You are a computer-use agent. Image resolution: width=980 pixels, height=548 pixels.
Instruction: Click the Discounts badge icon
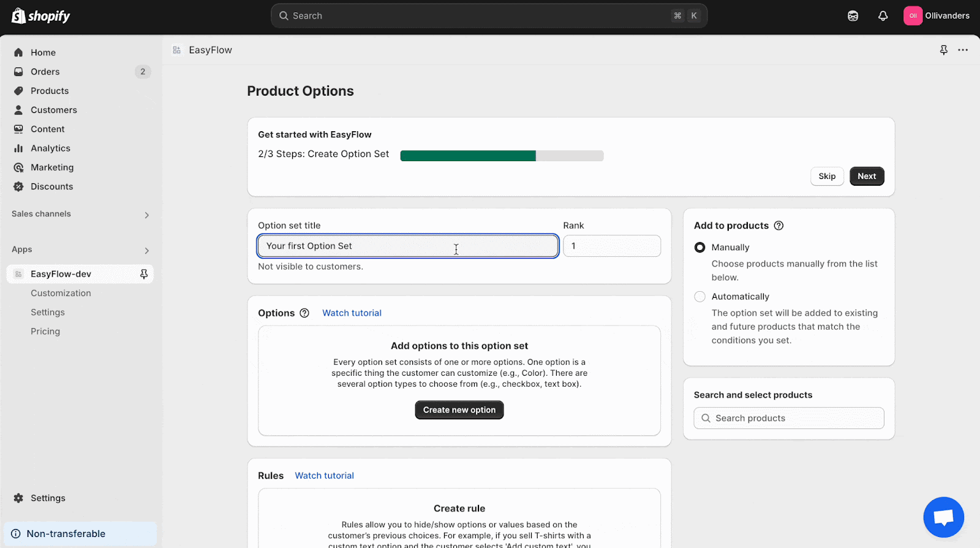point(18,186)
